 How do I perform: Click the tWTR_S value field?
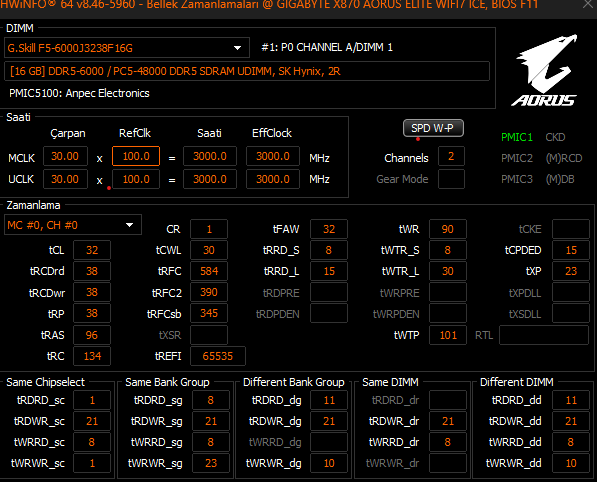coord(448,250)
